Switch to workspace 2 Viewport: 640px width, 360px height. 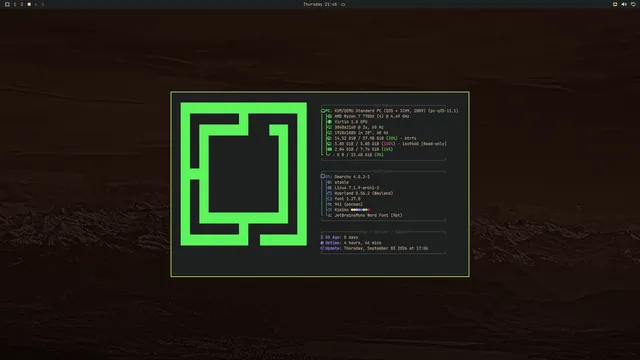coord(22,4)
